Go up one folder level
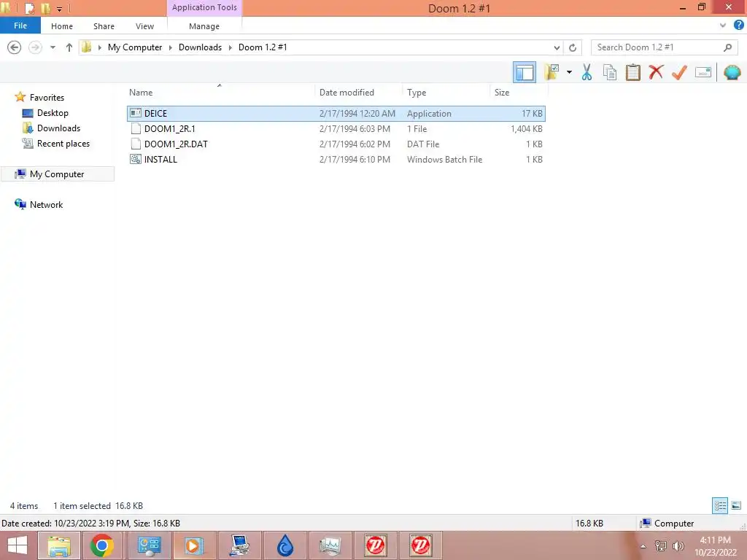This screenshot has width=747, height=560. [69, 47]
